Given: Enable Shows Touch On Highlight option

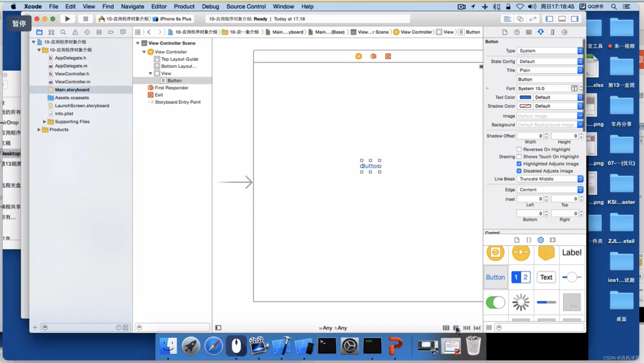Looking at the screenshot, I should (519, 156).
